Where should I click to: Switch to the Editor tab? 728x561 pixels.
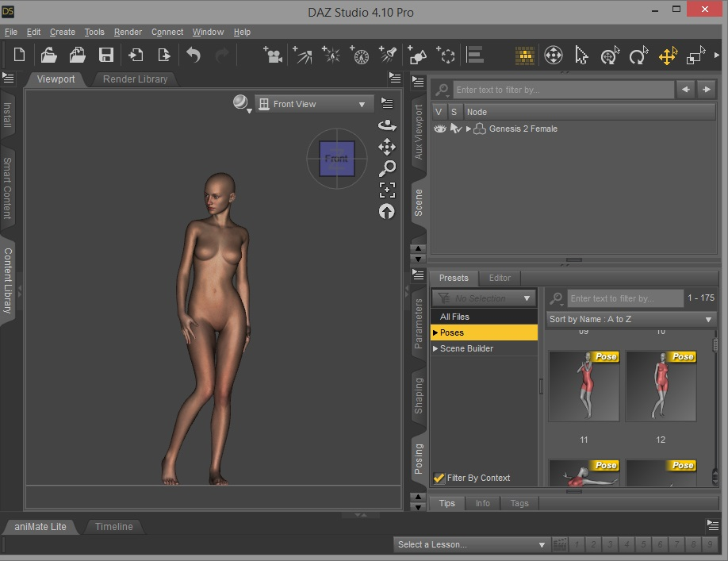click(x=500, y=278)
